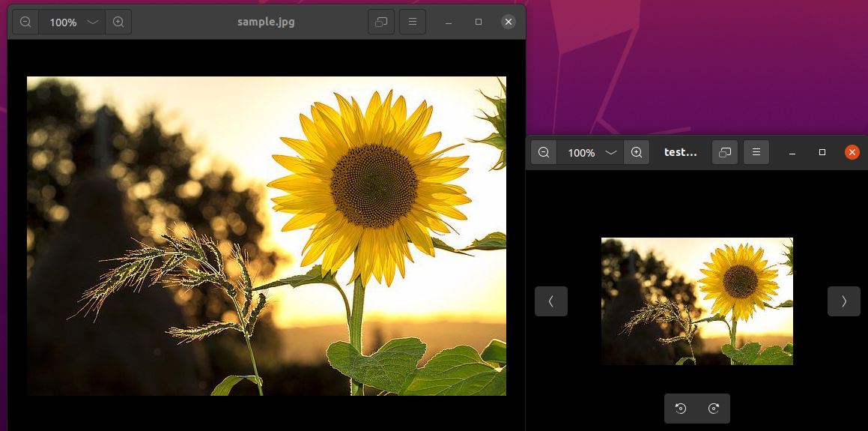Expand zoom level dropdown in sample.jpg window
The image size is (868, 431).
[93, 22]
